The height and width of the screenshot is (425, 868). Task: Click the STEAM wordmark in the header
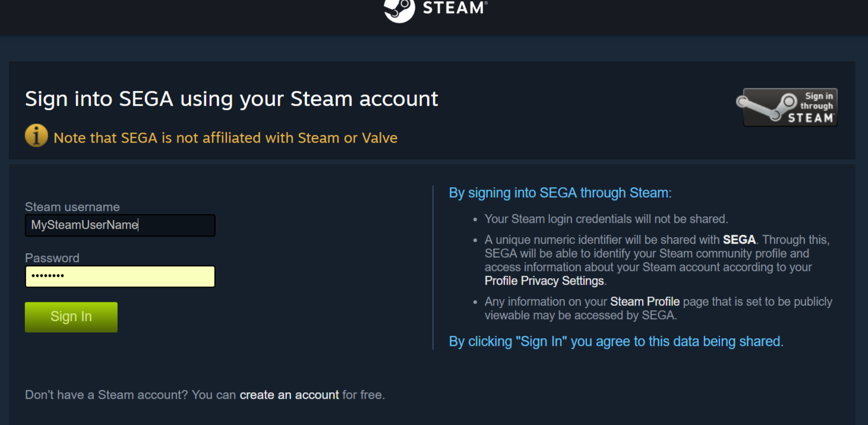pyautogui.click(x=454, y=8)
